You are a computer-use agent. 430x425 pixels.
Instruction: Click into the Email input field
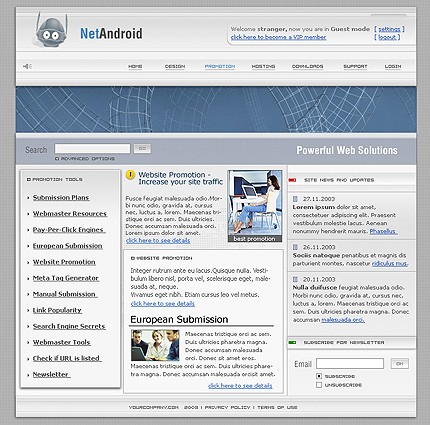tap(350, 364)
